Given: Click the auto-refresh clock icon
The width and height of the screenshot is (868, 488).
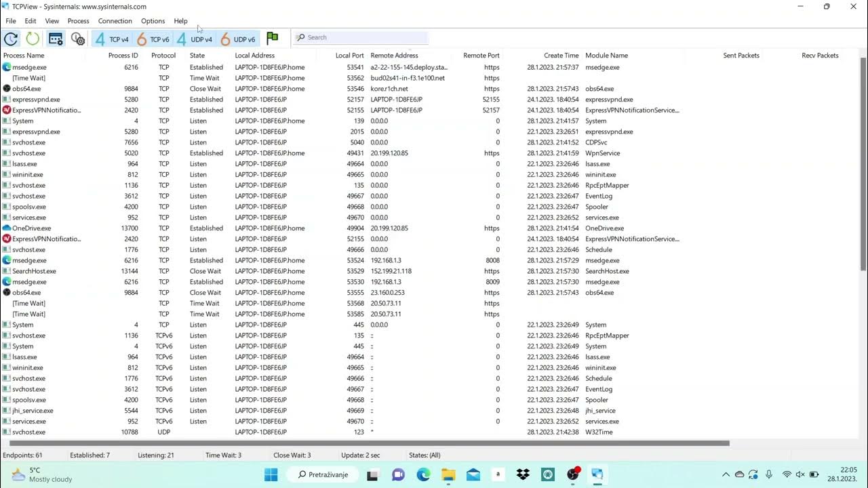Looking at the screenshot, I should [x=12, y=39].
